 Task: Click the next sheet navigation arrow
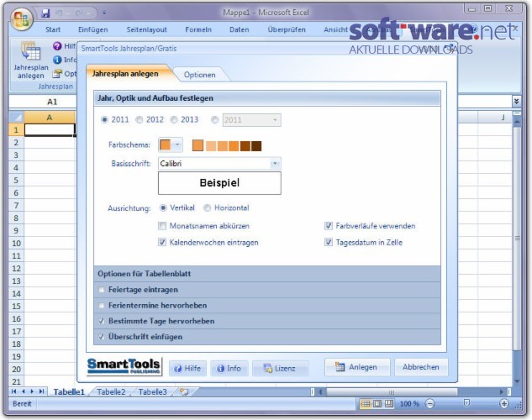point(32,391)
